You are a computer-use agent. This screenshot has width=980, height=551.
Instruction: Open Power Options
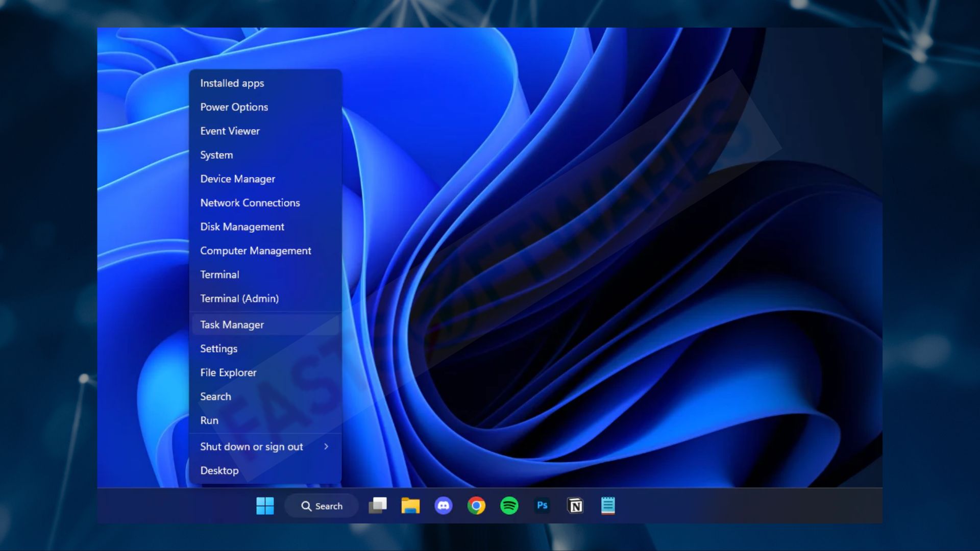point(265,107)
